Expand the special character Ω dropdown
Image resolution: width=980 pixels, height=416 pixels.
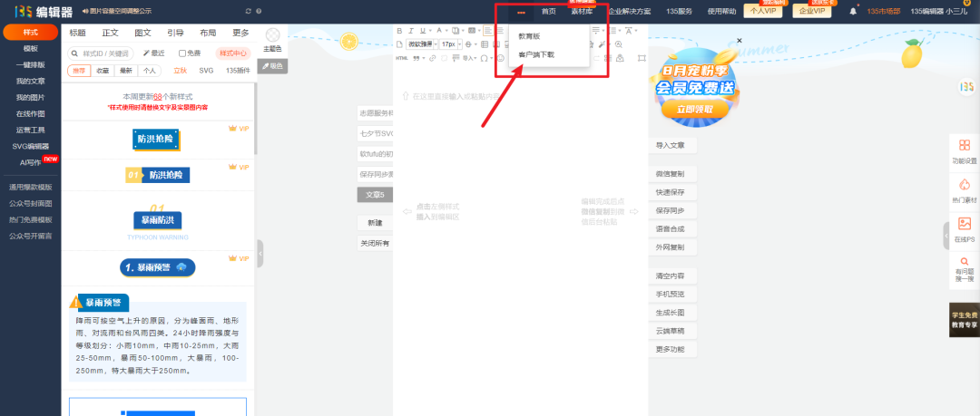click(x=491, y=58)
